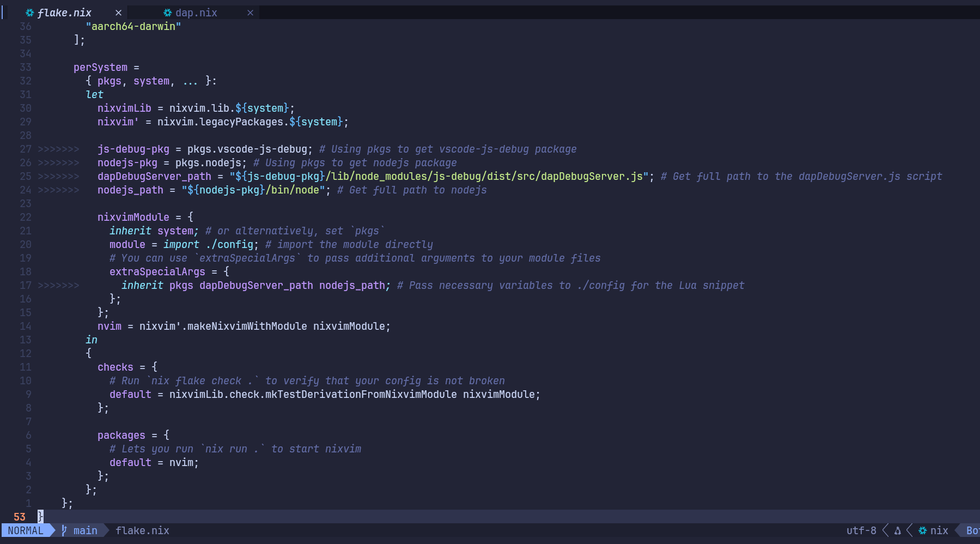980x544 pixels.
Task: Click the in keyword
Action: click(92, 340)
